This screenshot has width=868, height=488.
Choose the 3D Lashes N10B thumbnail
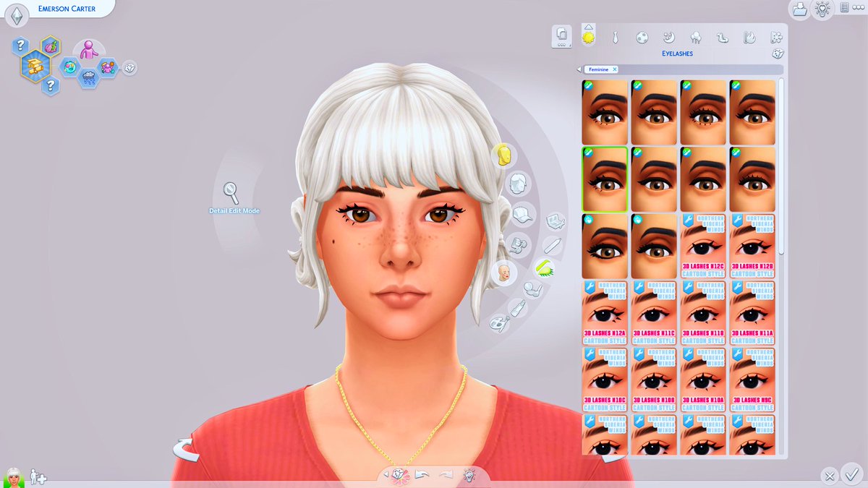pyautogui.click(x=654, y=380)
